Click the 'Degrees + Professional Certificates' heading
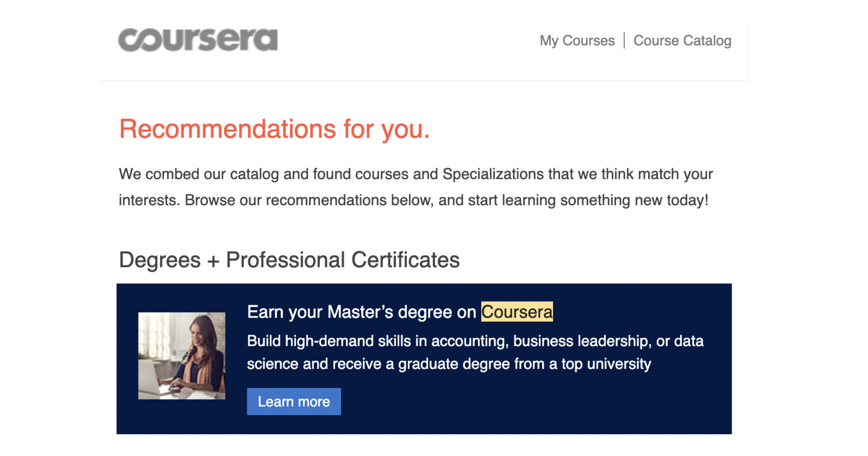The width and height of the screenshot is (868, 456). point(289,260)
